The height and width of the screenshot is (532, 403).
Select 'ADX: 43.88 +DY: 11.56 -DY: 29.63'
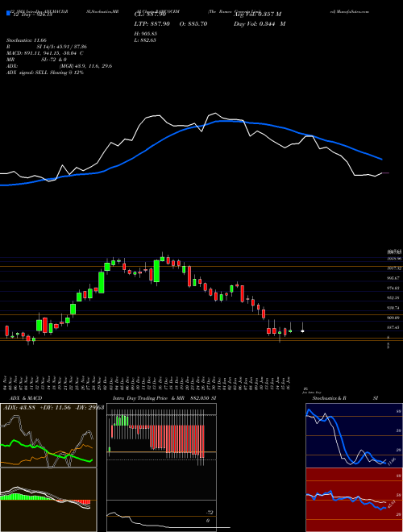coord(52,408)
